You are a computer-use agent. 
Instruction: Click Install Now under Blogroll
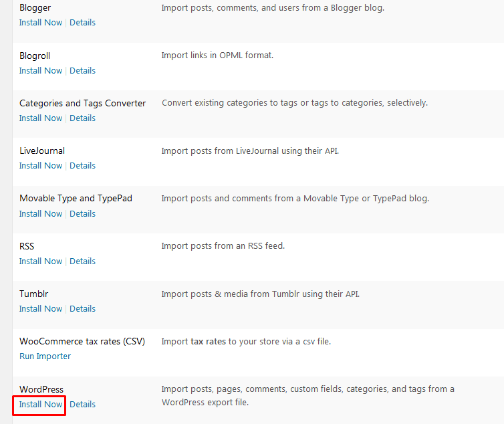point(41,71)
